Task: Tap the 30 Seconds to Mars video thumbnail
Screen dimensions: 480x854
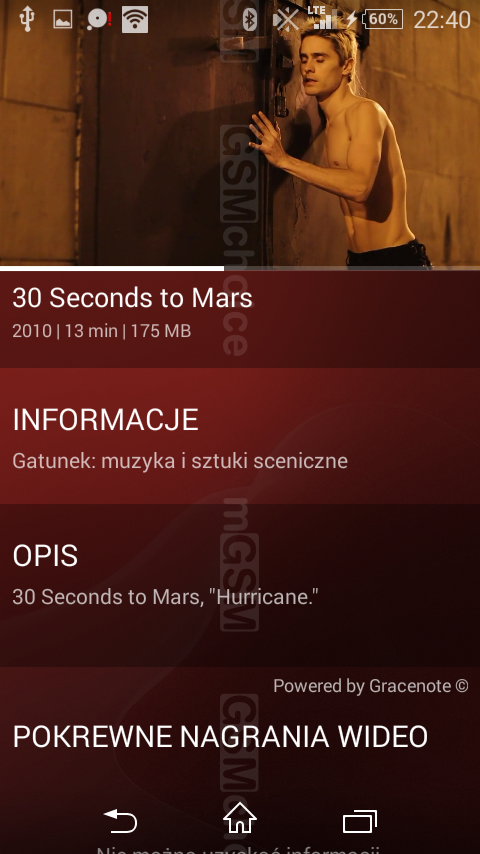Action: pyautogui.click(x=240, y=133)
